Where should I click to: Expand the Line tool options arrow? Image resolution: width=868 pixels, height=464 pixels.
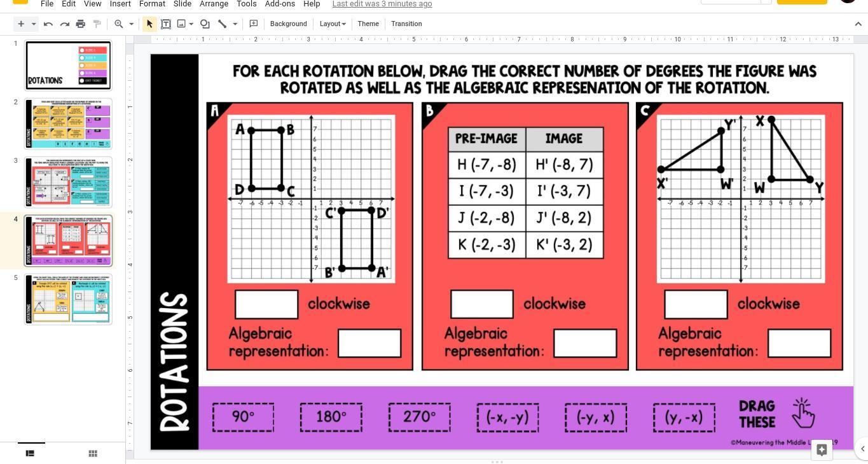coord(235,24)
